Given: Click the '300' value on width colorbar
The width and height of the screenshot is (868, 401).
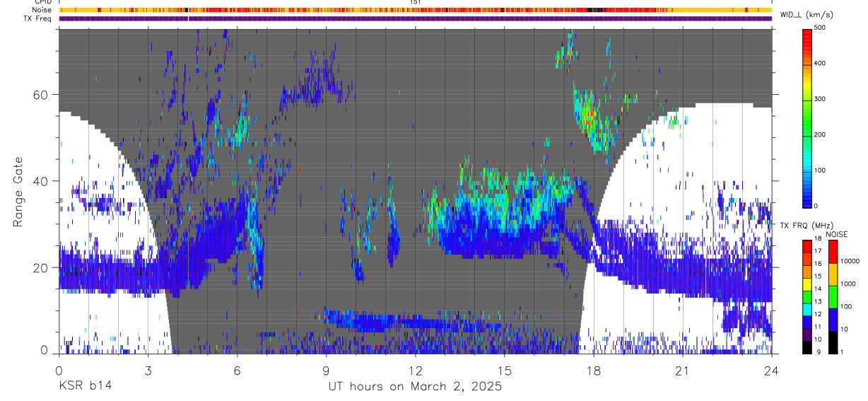Looking at the screenshot, I should coord(821,99).
